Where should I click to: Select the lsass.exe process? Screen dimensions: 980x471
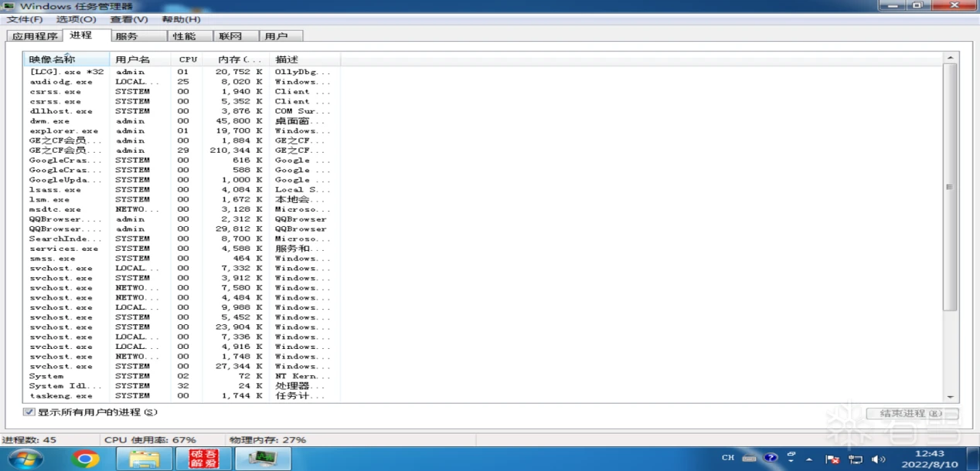click(x=182, y=190)
